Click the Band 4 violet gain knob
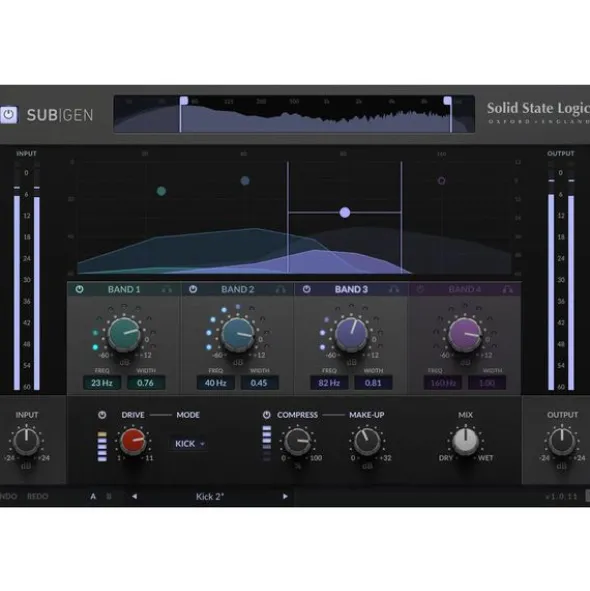Image resolution: width=590 pixels, height=591 pixels. click(465, 334)
